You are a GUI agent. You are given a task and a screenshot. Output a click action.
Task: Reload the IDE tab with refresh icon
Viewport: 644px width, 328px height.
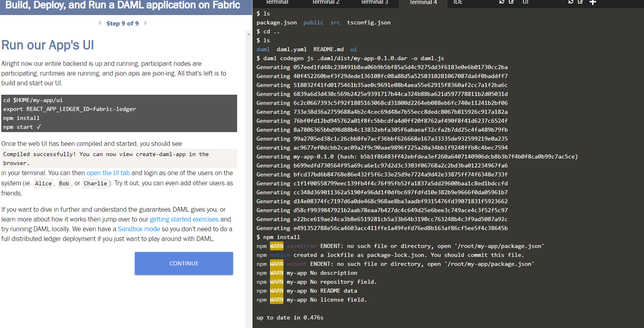(502, 2)
